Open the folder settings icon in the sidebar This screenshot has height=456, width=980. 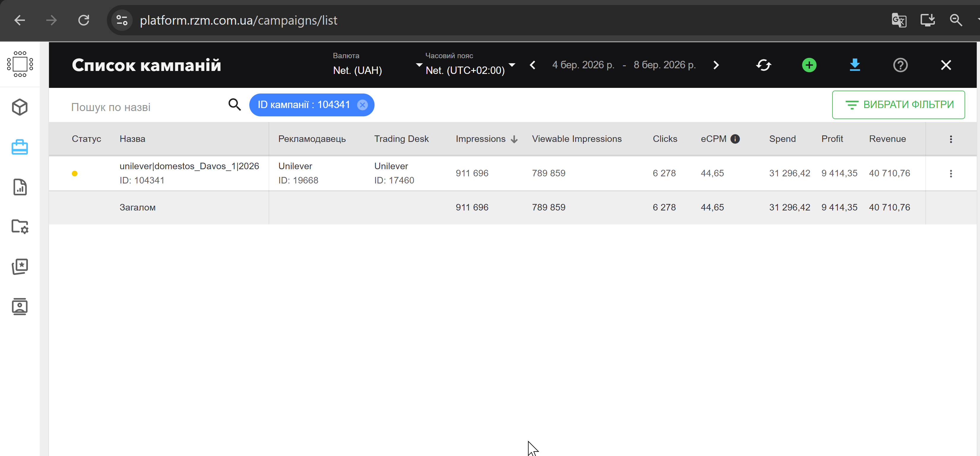[20, 227]
